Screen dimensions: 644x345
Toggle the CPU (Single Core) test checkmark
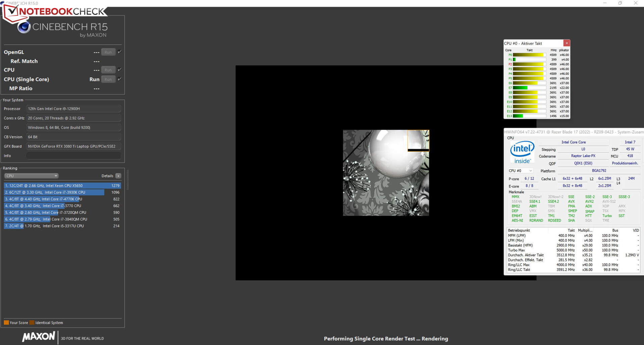tap(119, 79)
